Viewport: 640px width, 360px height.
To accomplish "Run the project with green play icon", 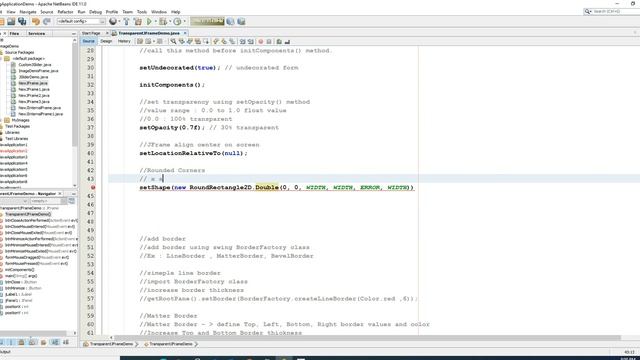I will click(x=149, y=21).
